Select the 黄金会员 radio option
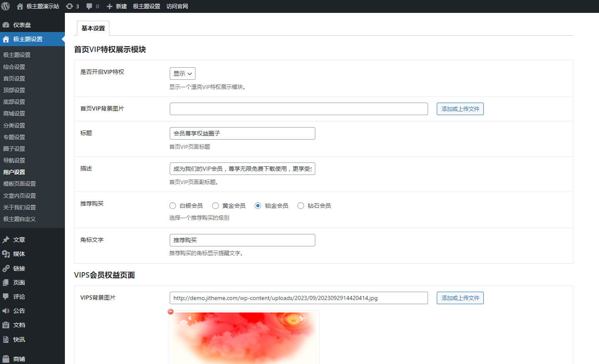 coord(215,206)
